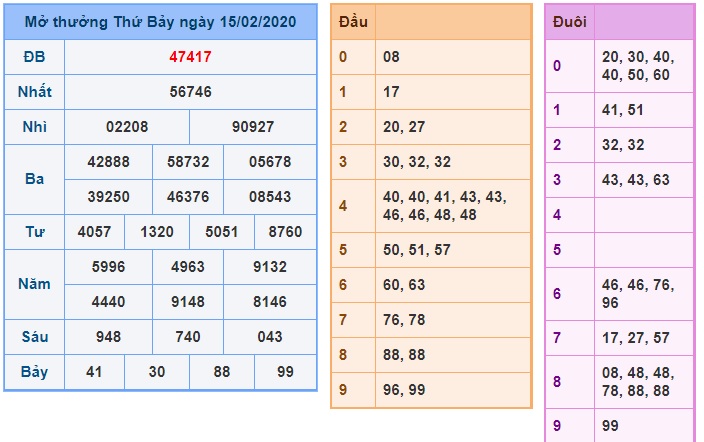Click the Tư row label

pos(35,232)
